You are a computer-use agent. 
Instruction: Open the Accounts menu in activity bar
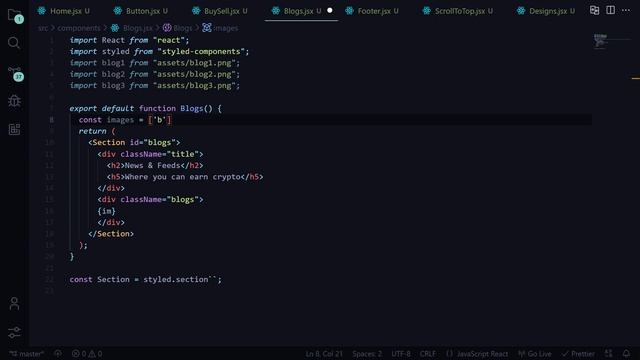14,303
